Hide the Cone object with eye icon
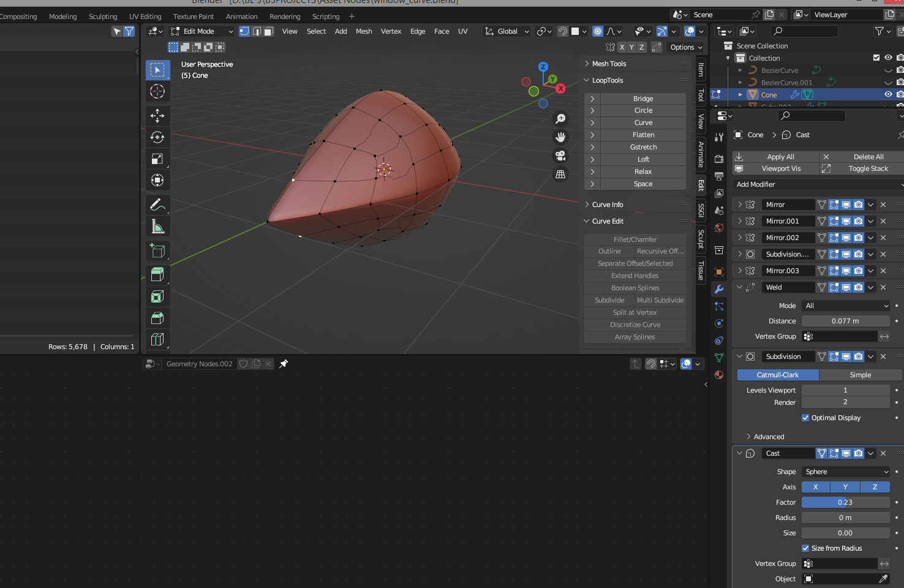Screen dimensions: 904x588 pyautogui.click(x=888, y=94)
